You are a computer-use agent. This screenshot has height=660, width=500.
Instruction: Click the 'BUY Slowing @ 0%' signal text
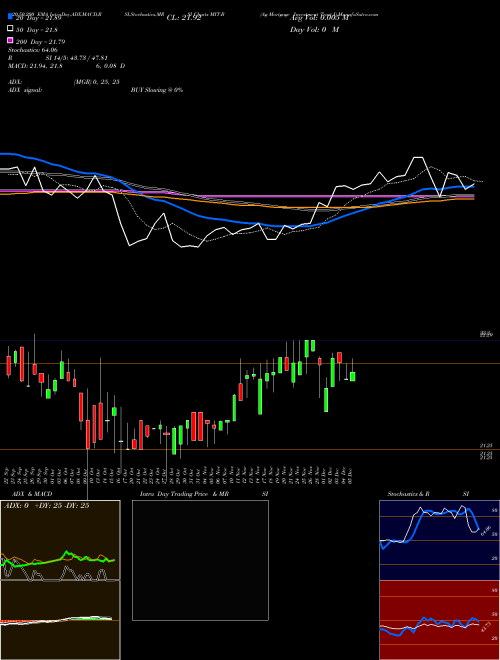point(157,90)
